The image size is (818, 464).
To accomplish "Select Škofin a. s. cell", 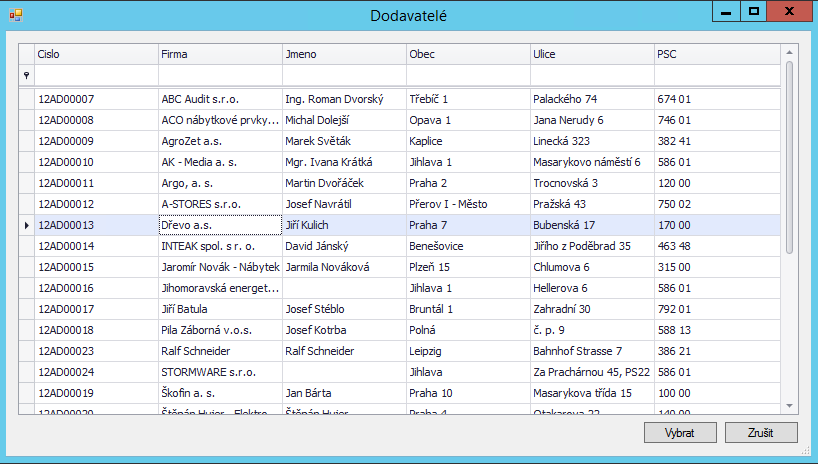I will [x=220, y=393].
